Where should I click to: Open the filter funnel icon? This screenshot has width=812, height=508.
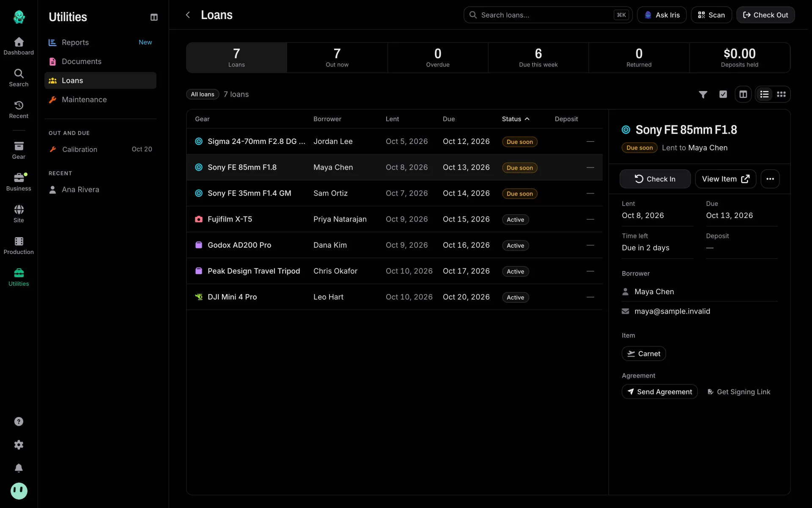click(x=703, y=94)
